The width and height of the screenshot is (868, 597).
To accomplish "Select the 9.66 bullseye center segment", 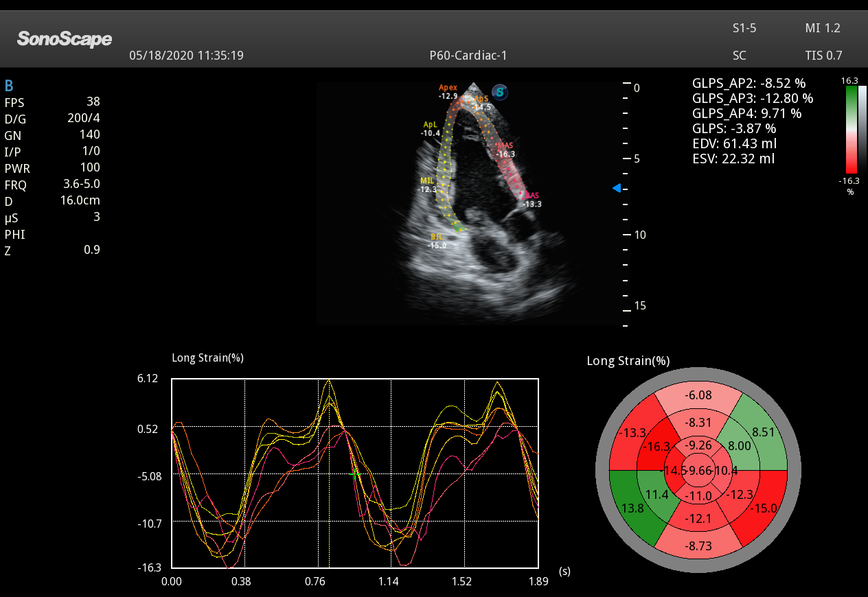I will (x=698, y=471).
